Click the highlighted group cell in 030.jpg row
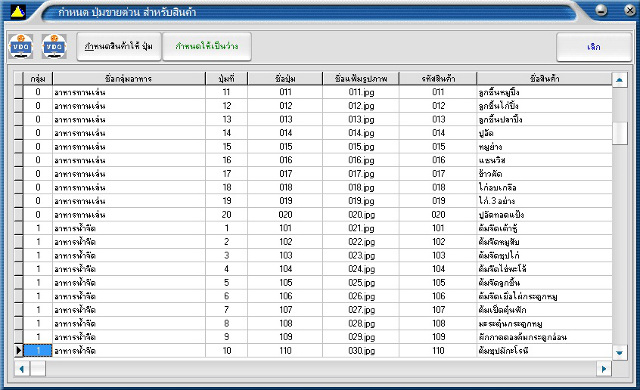Viewport: 640px width, 390px height. 38,350
